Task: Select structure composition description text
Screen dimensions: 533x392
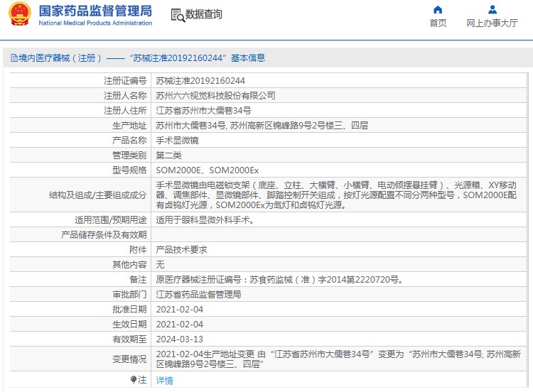Action: [337, 195]
